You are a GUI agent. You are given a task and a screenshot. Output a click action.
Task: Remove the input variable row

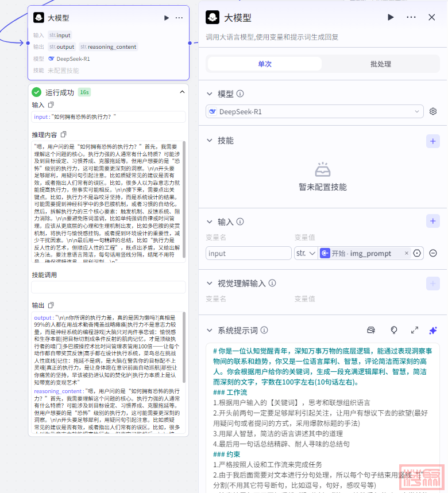[433, 253]
